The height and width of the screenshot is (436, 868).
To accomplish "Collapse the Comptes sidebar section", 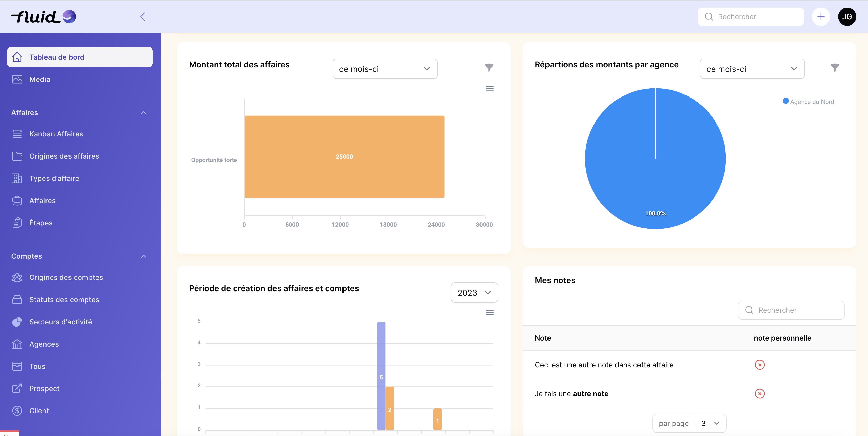I will [x=144, y=256].
